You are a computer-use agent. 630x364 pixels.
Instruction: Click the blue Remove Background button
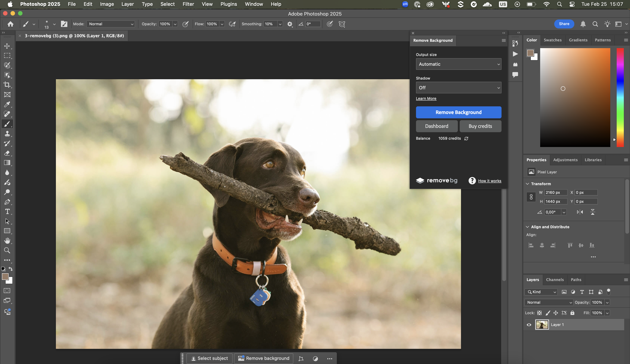459,112
